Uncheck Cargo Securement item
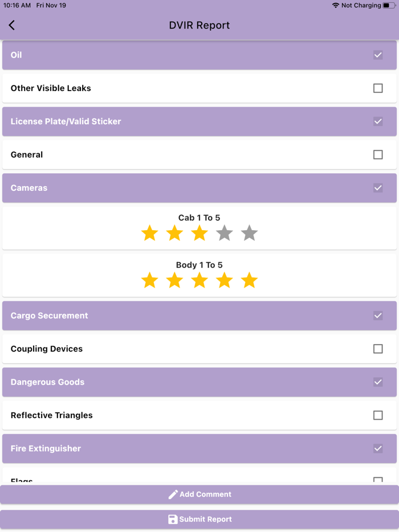This screenshot has width=399, height=532. pyautogui.click(x=378, y=316)
